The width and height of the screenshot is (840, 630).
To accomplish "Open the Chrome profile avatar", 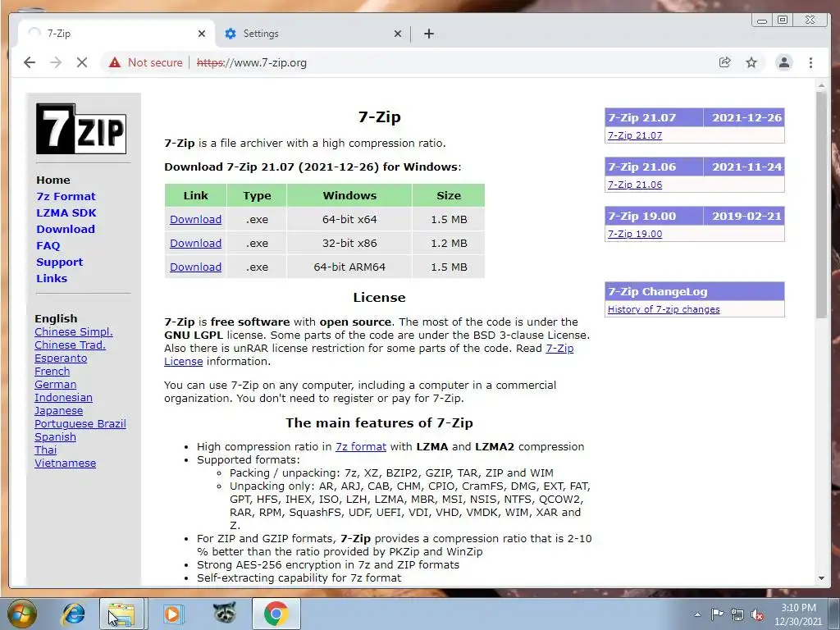I will 783,62.
